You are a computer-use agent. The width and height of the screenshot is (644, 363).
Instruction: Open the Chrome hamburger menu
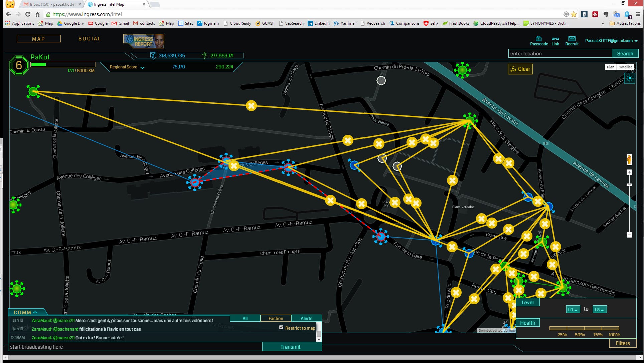pyautogui.click(x=638, y=14)
